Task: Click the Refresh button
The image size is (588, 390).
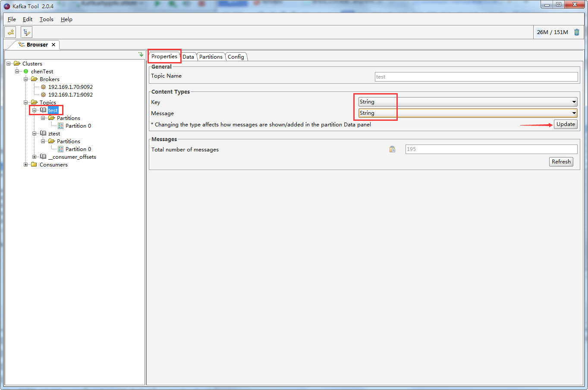Action: click(561, 162)
